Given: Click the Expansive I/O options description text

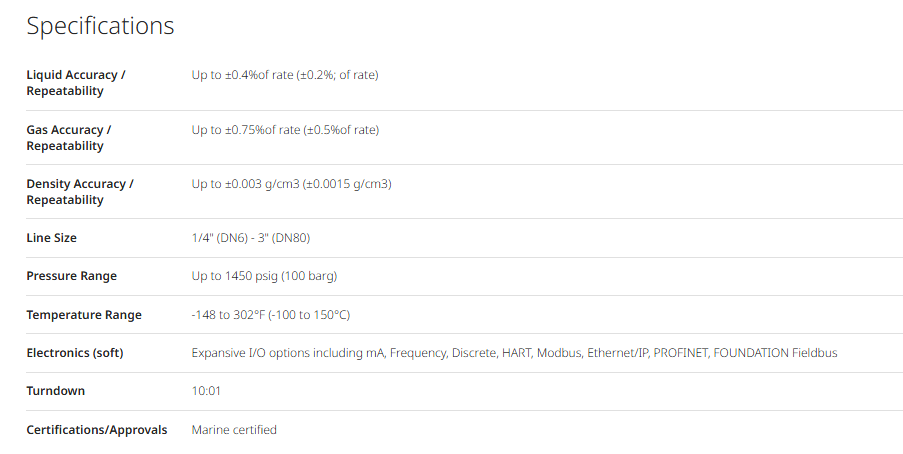Looking at the screenshot, I should pyautogui.click(x=514, y=353).
